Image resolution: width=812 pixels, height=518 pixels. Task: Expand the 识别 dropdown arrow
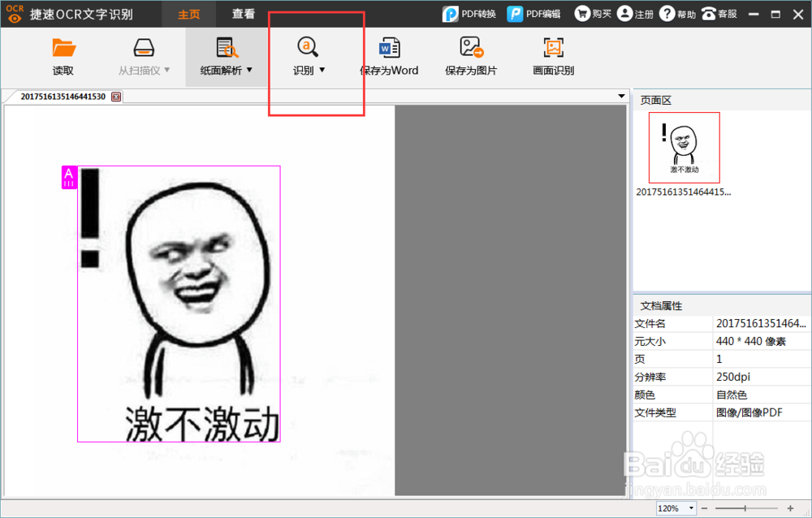tap(322, 70)
